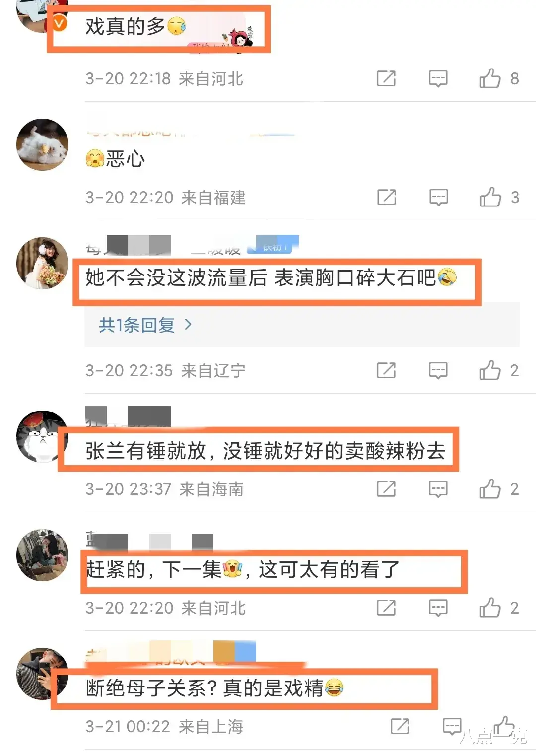
Task: Share the 戏真的多 comment
Action: (386, 78)
